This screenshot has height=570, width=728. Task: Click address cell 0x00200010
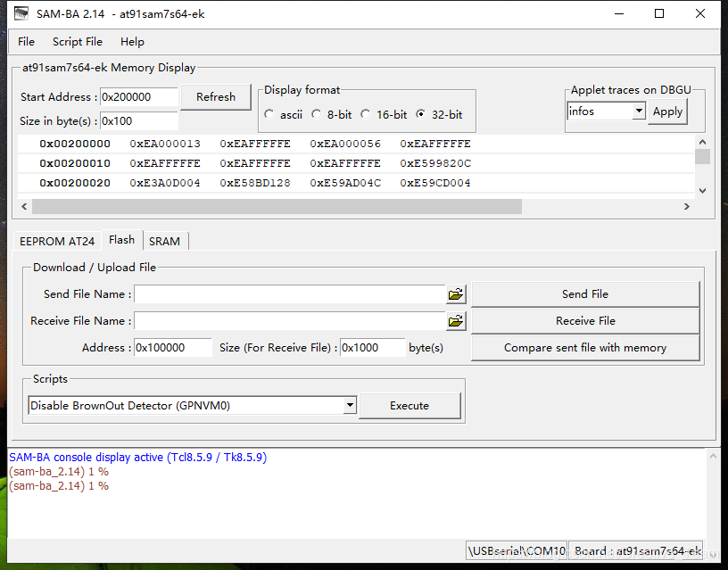tap(75, 163)
